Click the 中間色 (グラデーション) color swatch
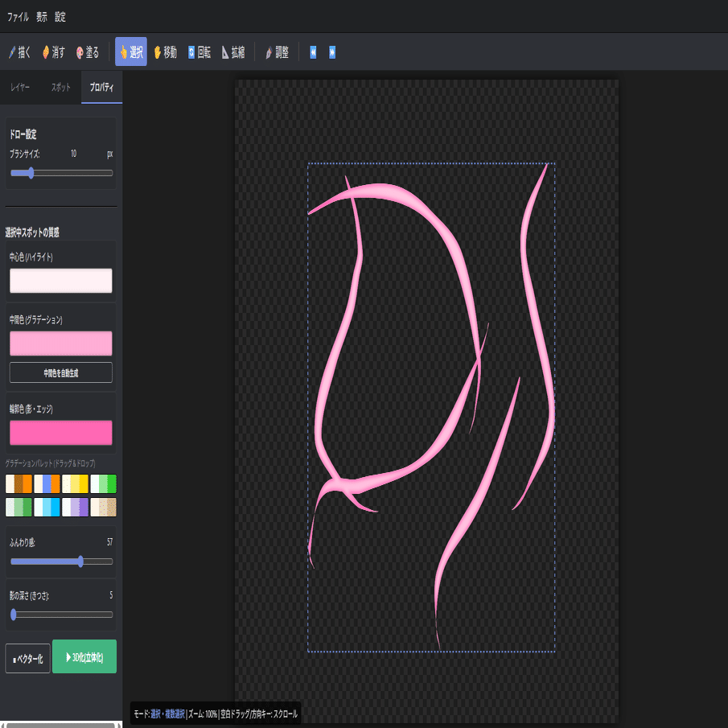This screenshot has width=728, height=728. [61, 343]
